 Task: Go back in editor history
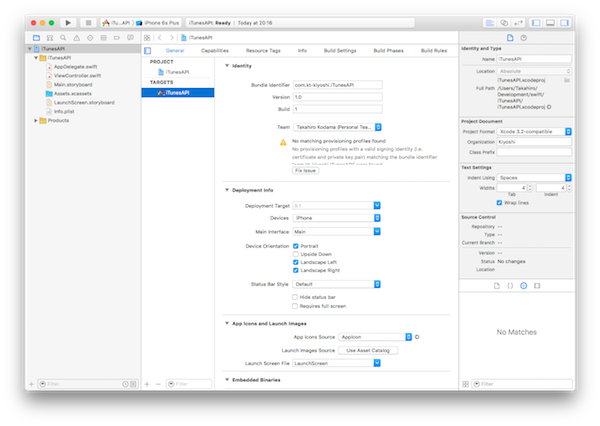160,38
